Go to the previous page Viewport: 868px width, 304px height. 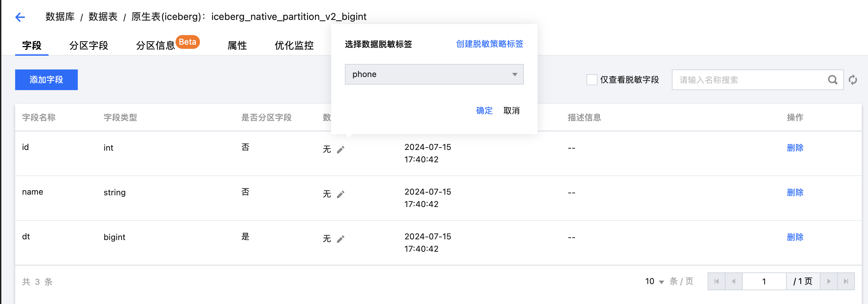tap(734, 281)
